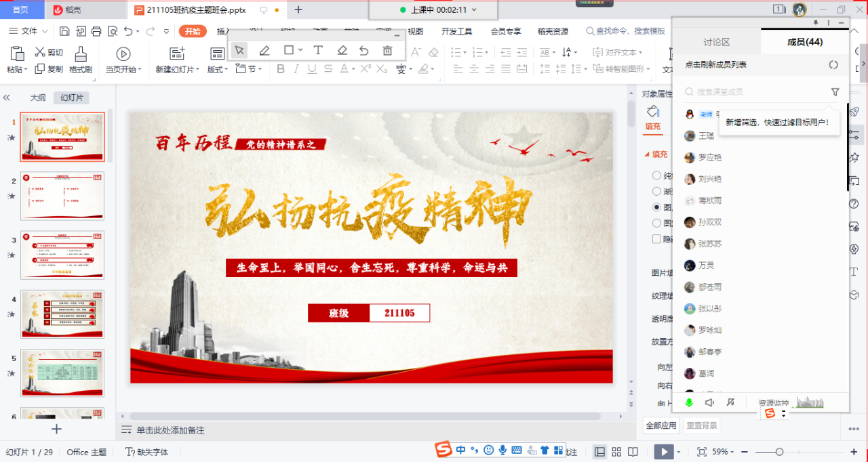The image size is (868, 462).
Task: Select the Pen annotation tool
Action: pos(264,49)
